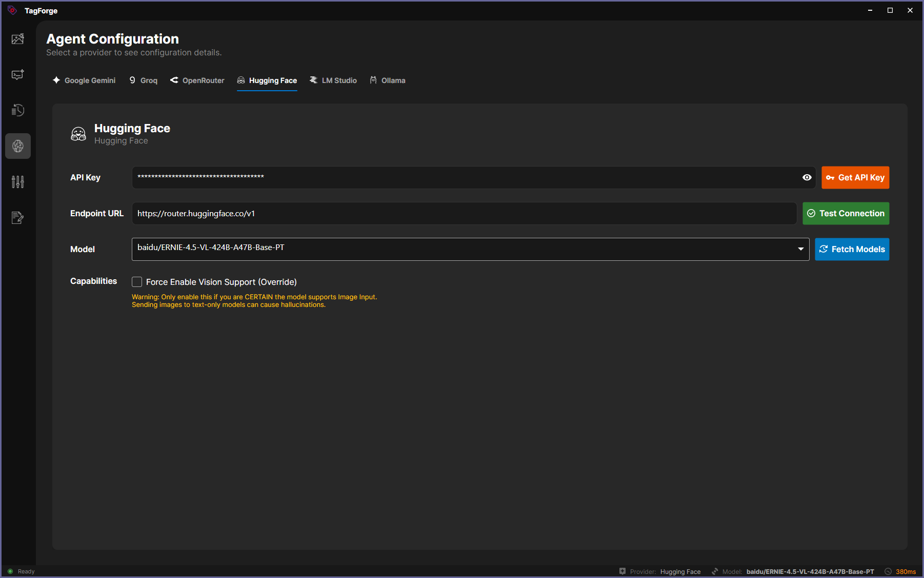Expand the Model dropdown arrow
The image size is (924, 578).
click(x=800, y=249)
